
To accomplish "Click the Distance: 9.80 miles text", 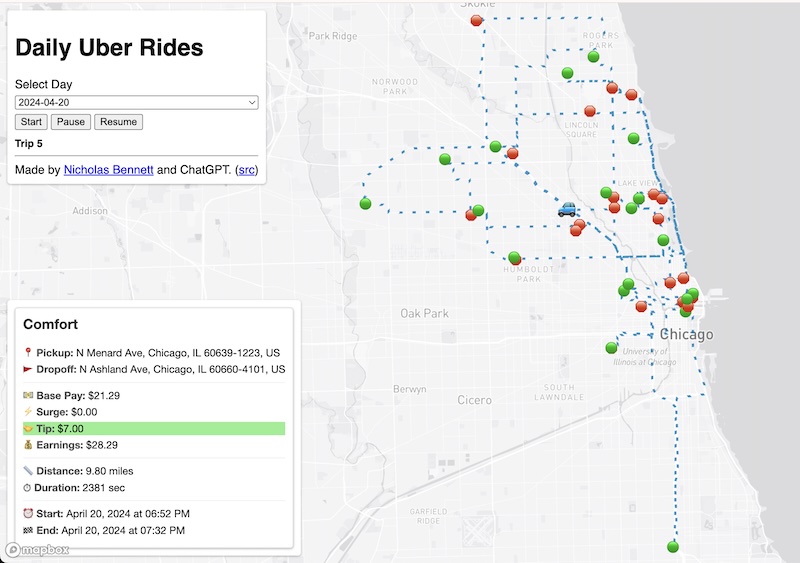I will tap(85, 471).
